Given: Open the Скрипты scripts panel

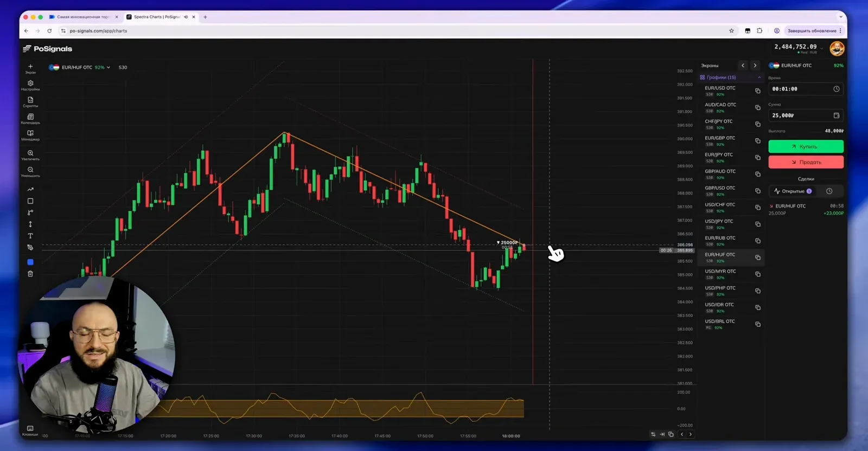Looking at the screenshot, I should (30, 102).
